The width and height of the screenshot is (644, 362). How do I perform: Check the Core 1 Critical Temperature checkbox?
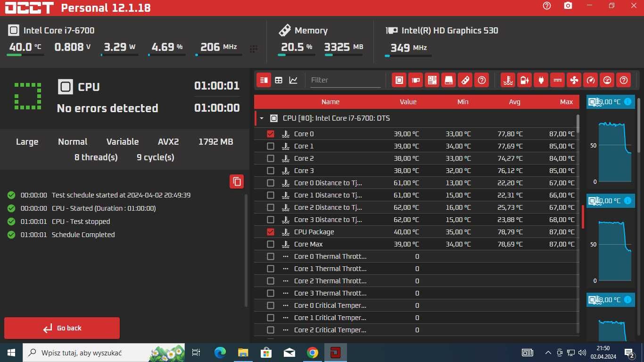tap(270, 318)
